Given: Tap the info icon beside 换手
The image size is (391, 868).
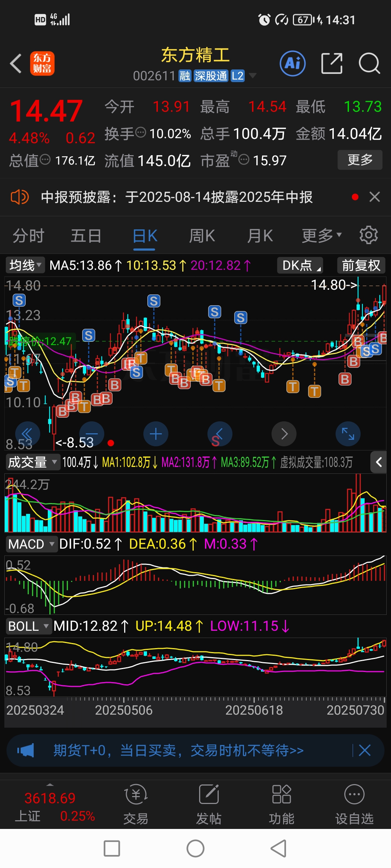Looking at the screenshot, I should click(x=140, y=133).
